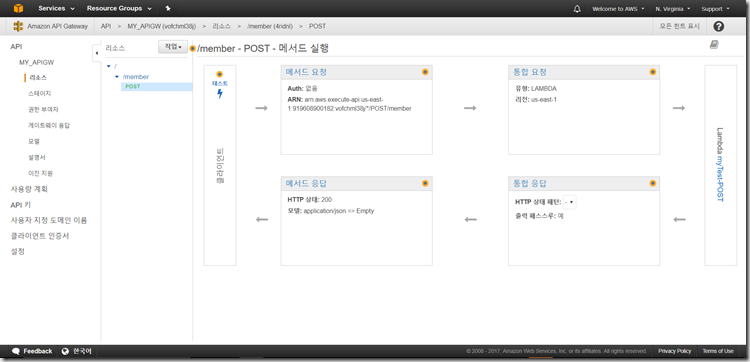This screenshot has width=750, height=362.
Task: Open HTTP 상태 패턴 dropdown
Action: (569, 202)
